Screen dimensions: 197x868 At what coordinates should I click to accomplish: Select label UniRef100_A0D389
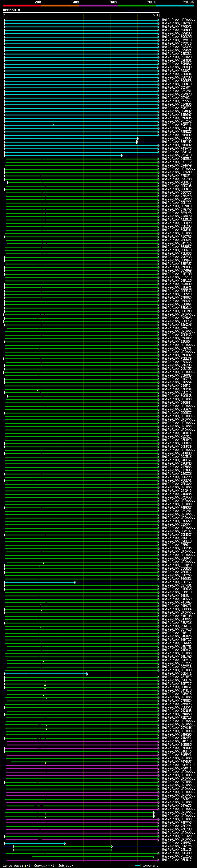(x=177, y=853)
